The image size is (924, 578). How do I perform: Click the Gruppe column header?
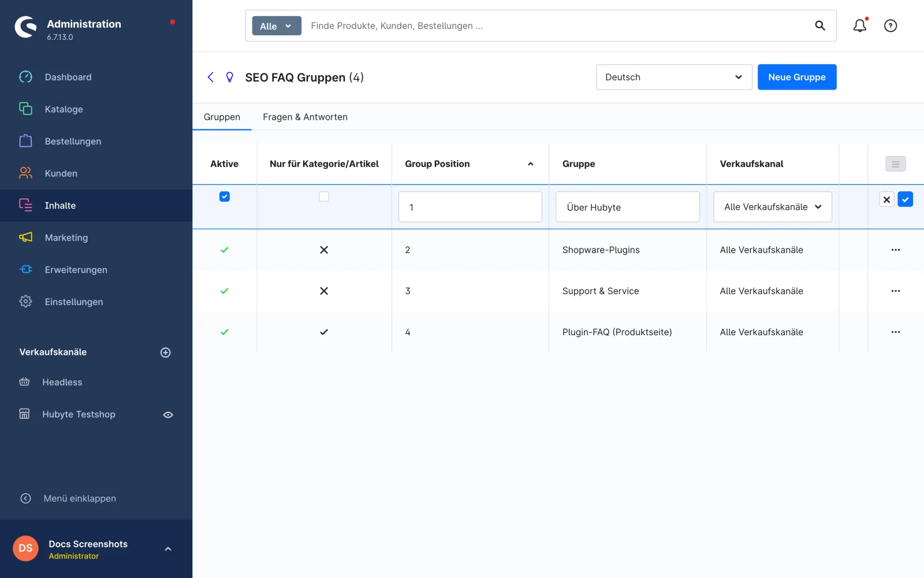628,164
